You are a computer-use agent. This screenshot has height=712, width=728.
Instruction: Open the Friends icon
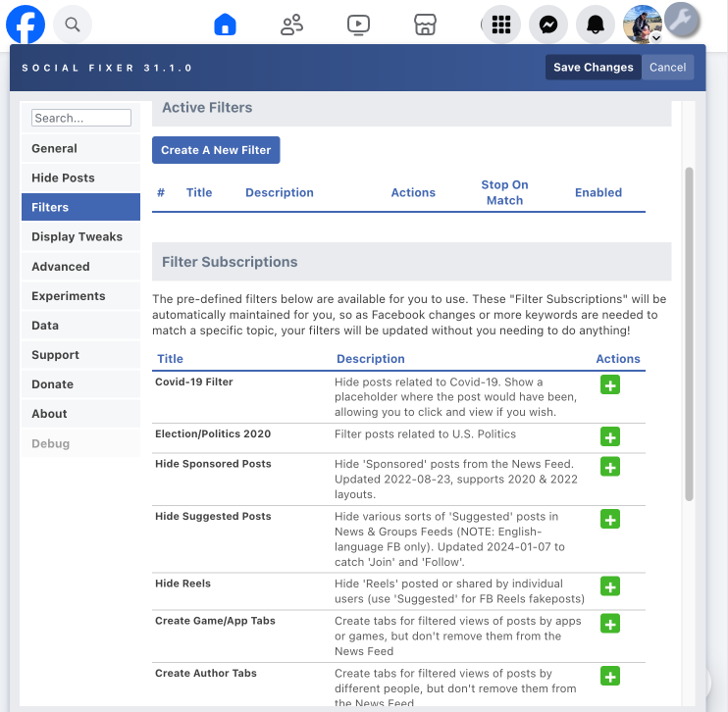291,25
